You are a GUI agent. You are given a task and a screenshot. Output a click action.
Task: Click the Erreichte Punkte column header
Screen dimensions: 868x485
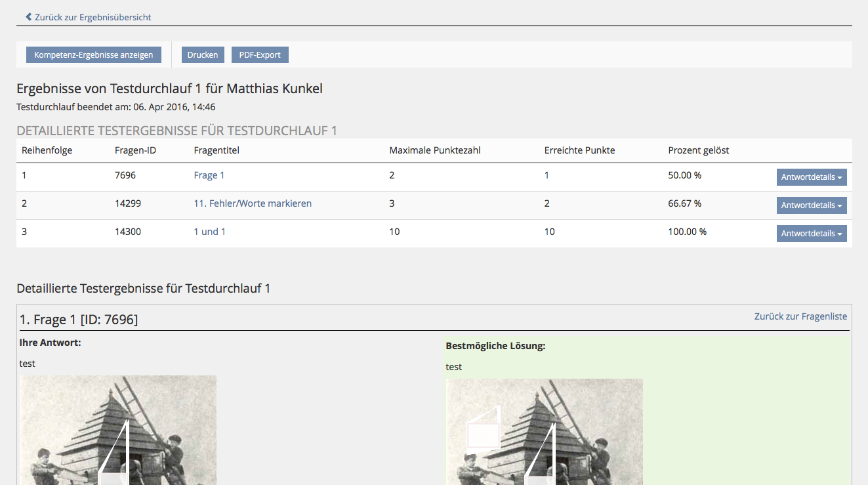[579, 150]
